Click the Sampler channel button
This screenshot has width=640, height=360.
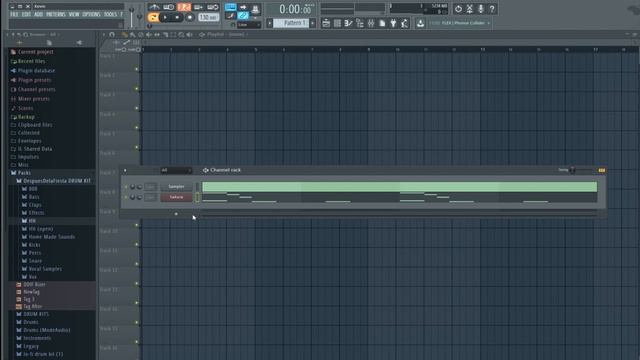point(176,187)
